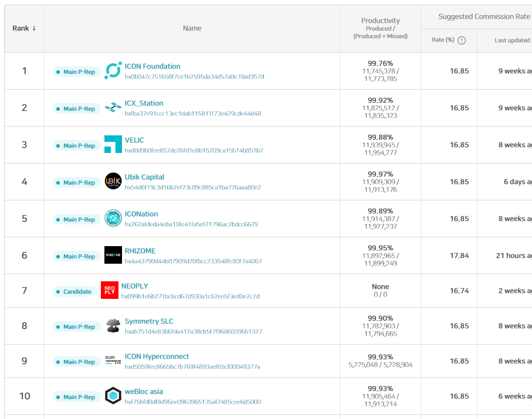532x419 pixels.
Task: Click the ICON Hyperconnect logo
Action: coord(113,360)
